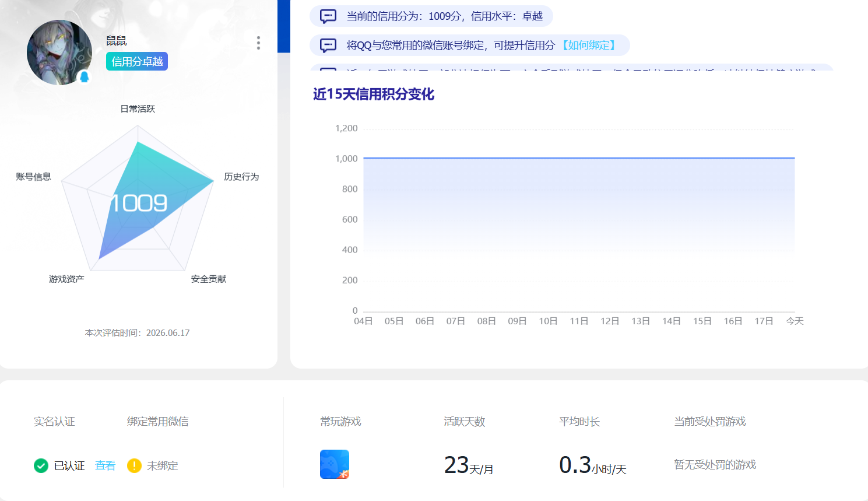The width and height of the screenshot is (868, 501).
Task: Click the 今天 label on chart axis
Action: click(x=795, y=321)
